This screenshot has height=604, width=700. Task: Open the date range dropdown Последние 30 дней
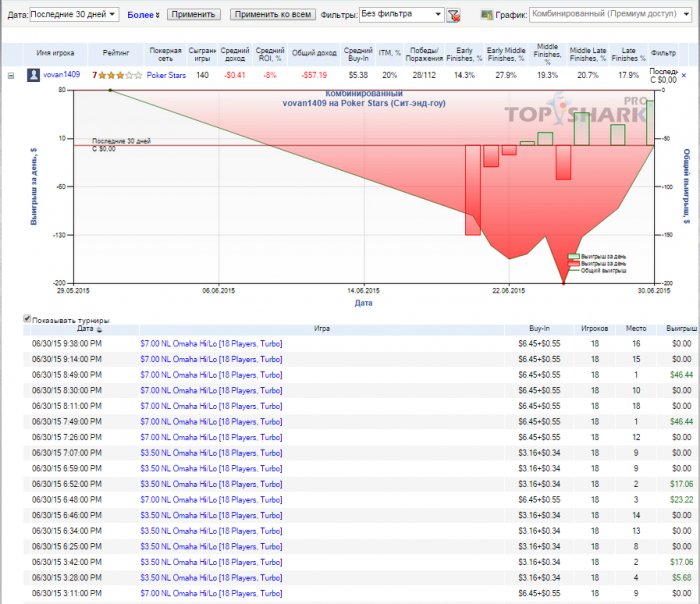75,15
